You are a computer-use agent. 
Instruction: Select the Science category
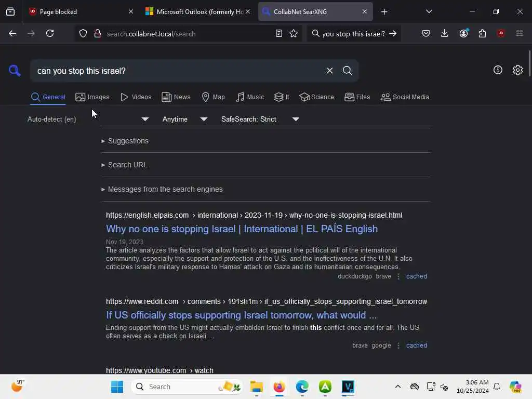(316, 97)
